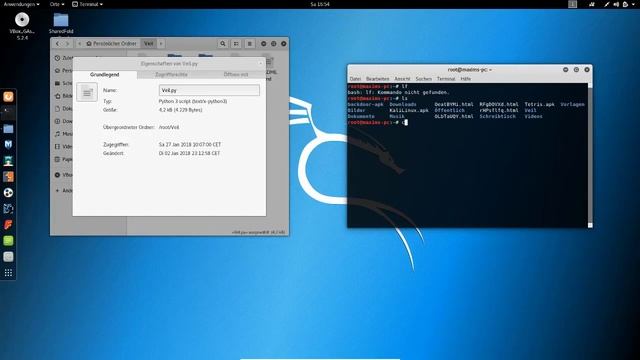Open the Anwendungen menu
The height and width of the screenshot is (360, 640).
point(21,4)
